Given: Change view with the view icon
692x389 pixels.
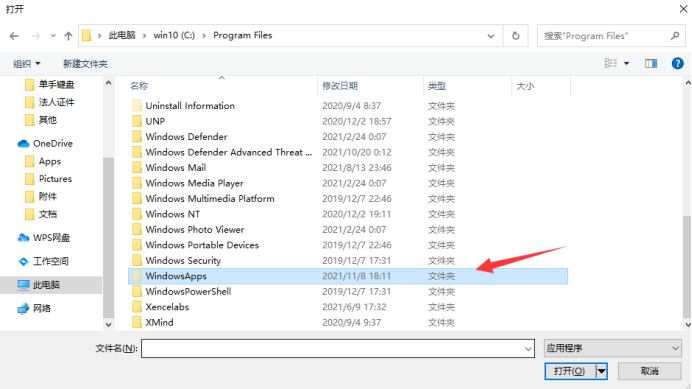Looking at the screenshot, I should (611, 64).
